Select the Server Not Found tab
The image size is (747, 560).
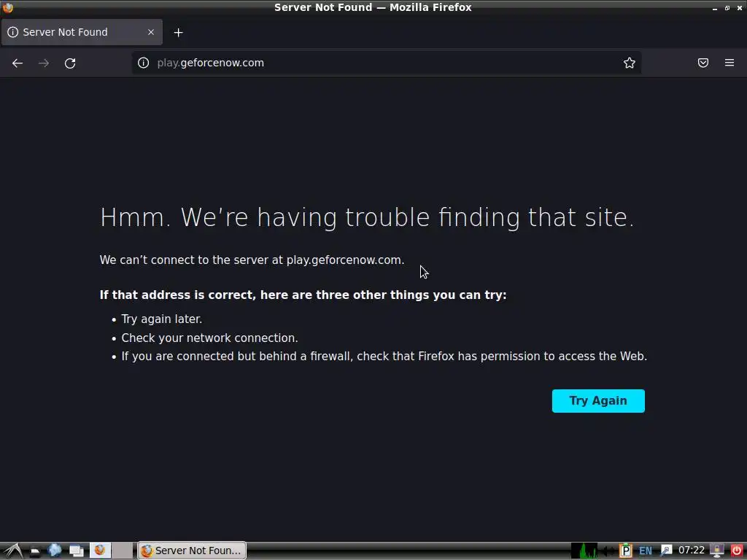tap(82, 32)
